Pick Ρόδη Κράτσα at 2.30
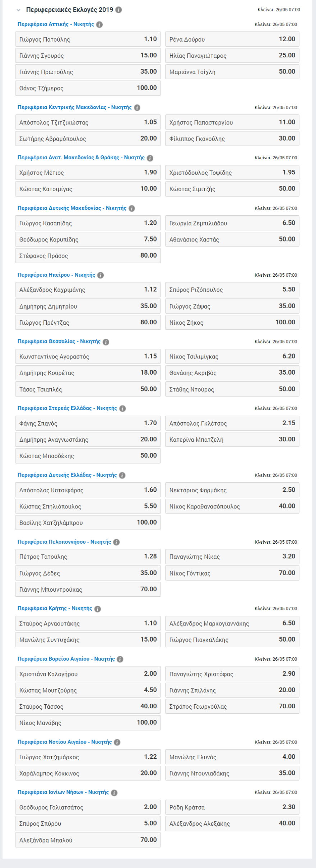 [232, 807]
